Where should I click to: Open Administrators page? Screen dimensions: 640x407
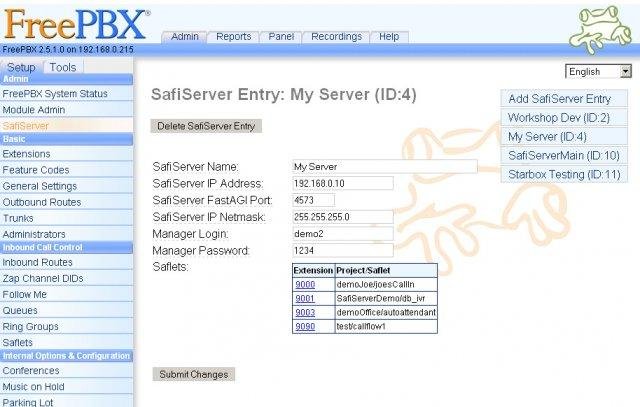pyautogui.click(x=67, y=234)
